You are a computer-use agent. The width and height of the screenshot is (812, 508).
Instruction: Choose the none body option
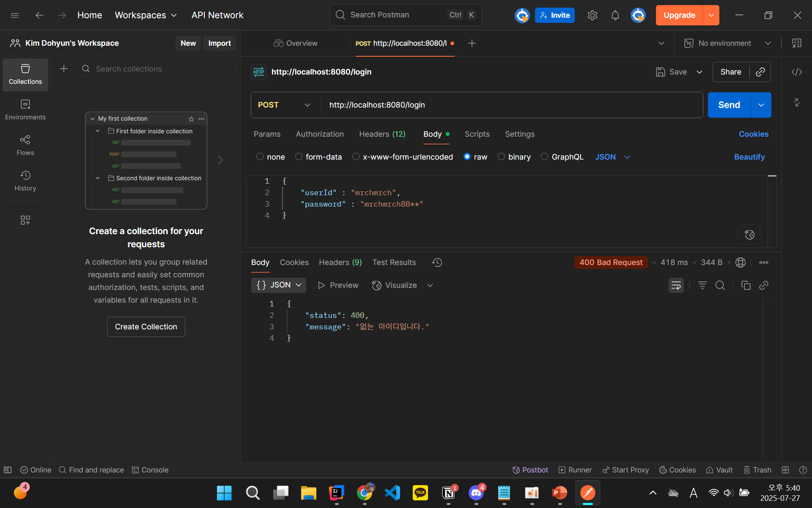[x=260, y=157]
